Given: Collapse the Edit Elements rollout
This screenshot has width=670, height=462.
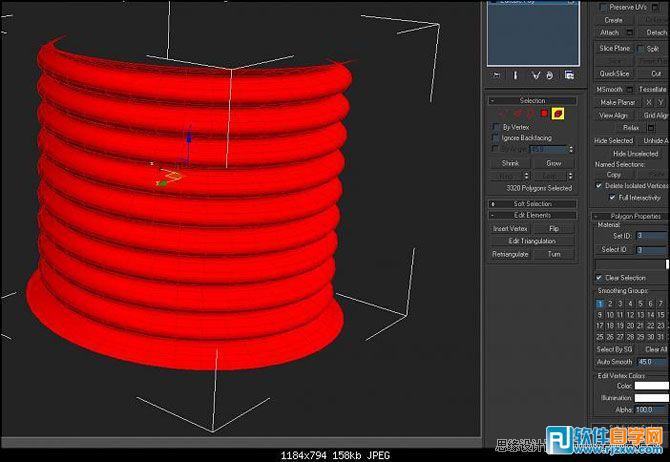Looking at the screenshot, I should click(x=532, y=215).
